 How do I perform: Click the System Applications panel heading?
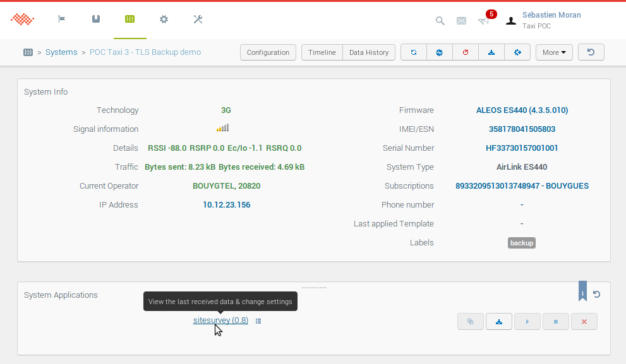click(x=61, y=295)
